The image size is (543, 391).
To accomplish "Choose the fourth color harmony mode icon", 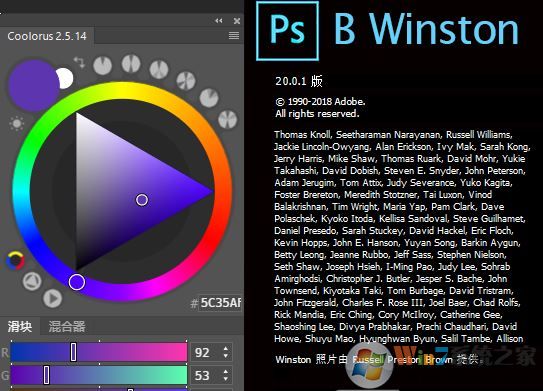I will [186, 81].
